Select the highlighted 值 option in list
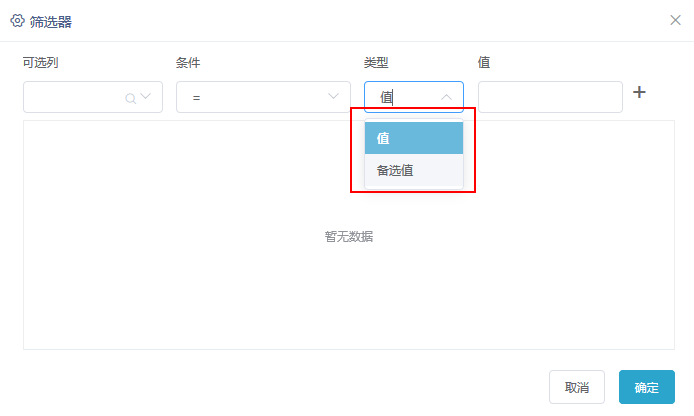 (414, 138)
